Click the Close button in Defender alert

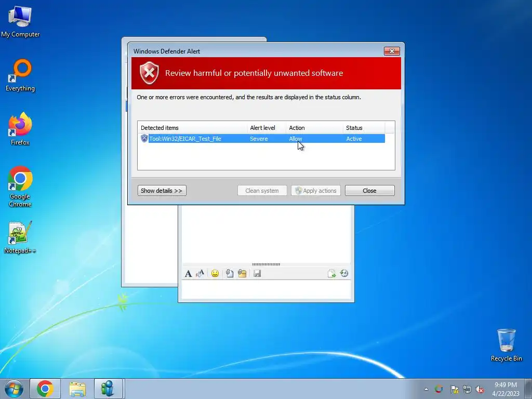[369, 191]
